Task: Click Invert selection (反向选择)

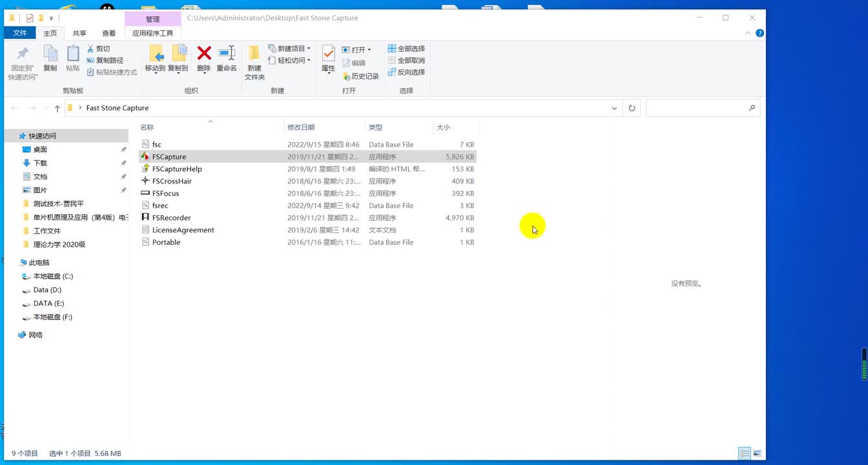Action: click(406, 72)
